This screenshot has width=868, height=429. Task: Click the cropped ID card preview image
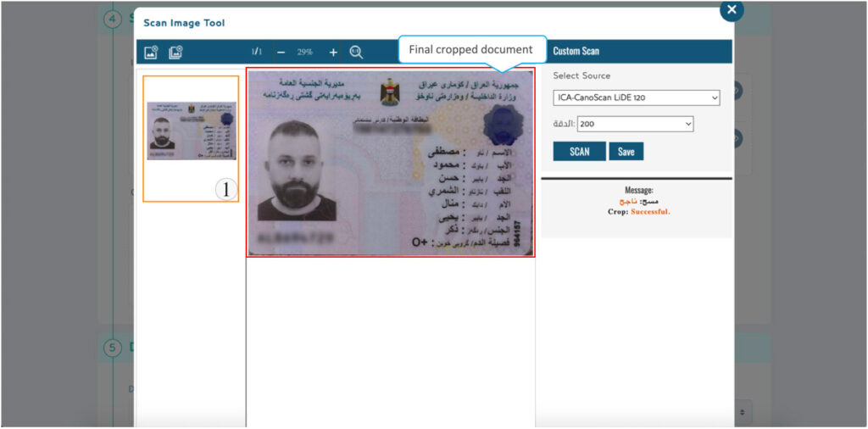(391, 163)
